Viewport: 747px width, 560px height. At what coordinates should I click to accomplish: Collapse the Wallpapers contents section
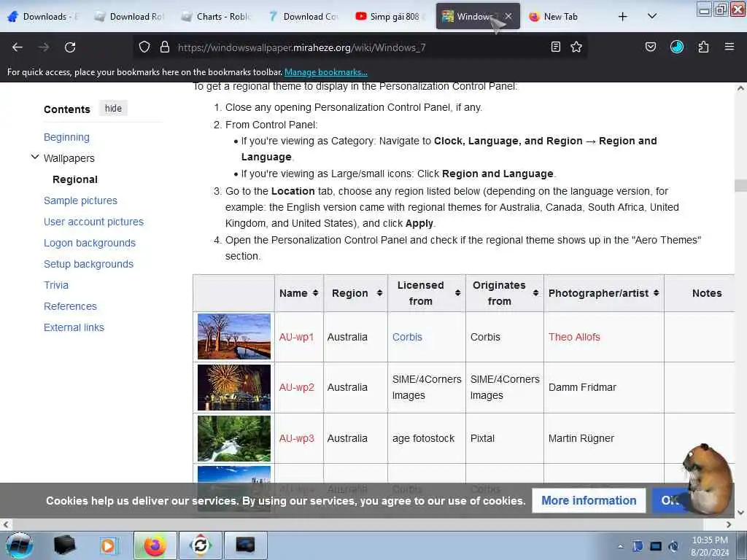(35, 157)
